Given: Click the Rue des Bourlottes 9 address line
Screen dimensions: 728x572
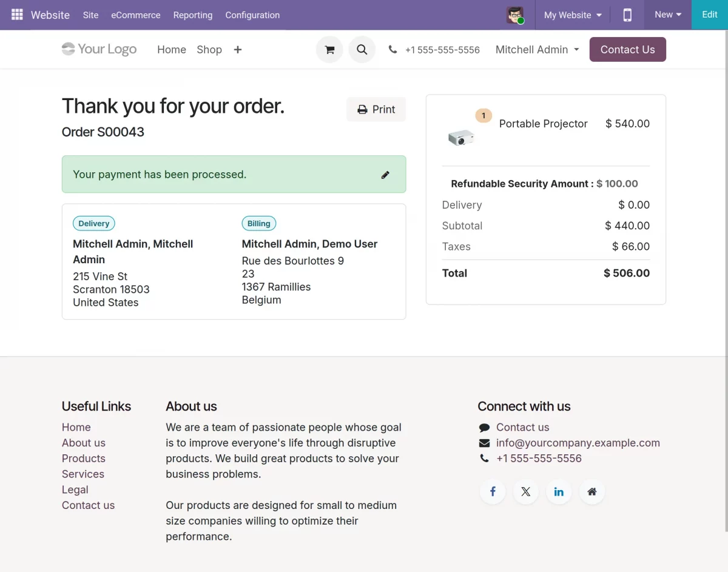Looking at the screenshot, I should [x=293, y=261].
